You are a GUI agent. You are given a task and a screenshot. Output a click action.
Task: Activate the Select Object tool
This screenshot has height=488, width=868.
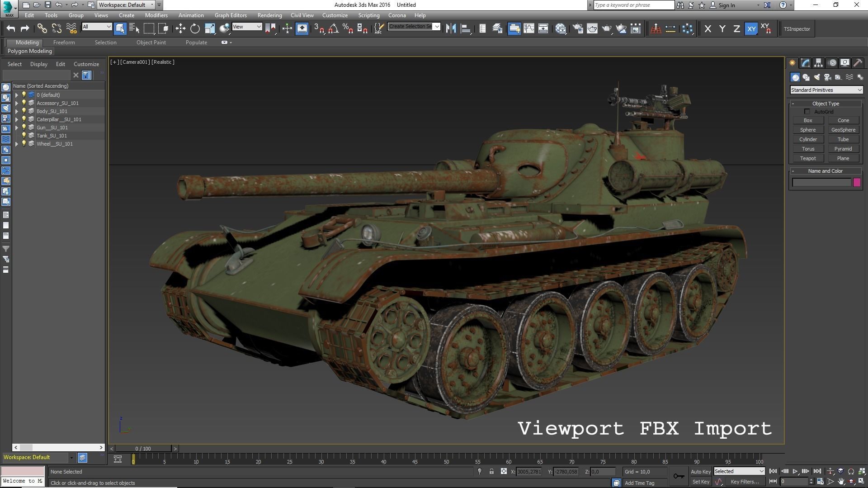[x=120, y=28]
